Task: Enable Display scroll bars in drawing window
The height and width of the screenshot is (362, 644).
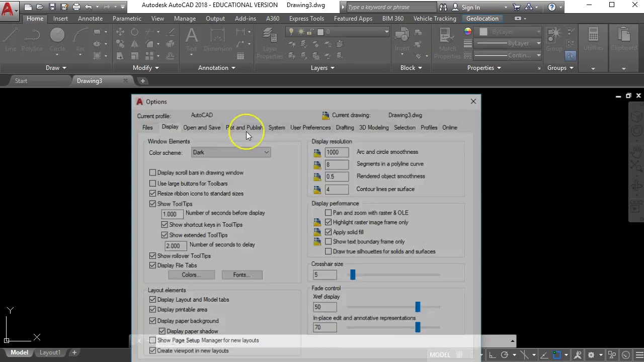Action: (x=153, y=172)
